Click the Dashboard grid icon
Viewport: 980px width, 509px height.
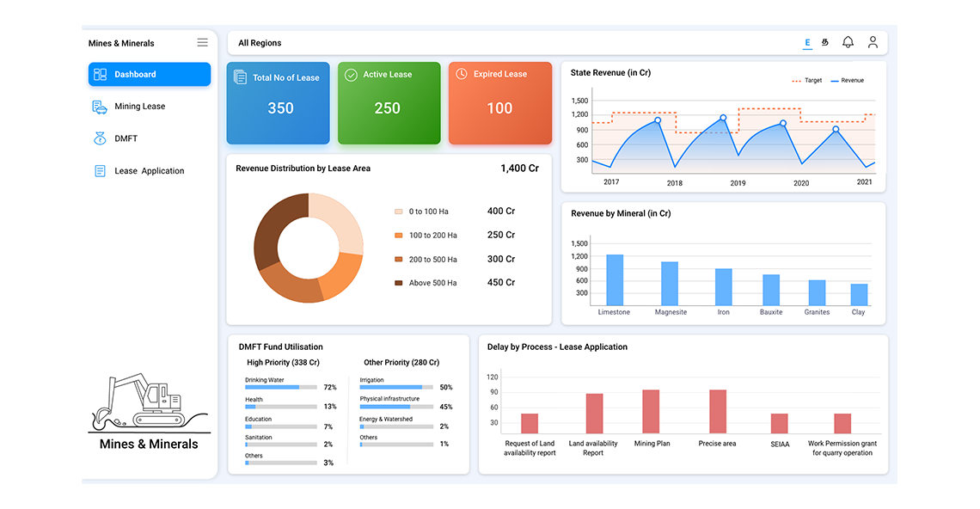click(100, 75)
